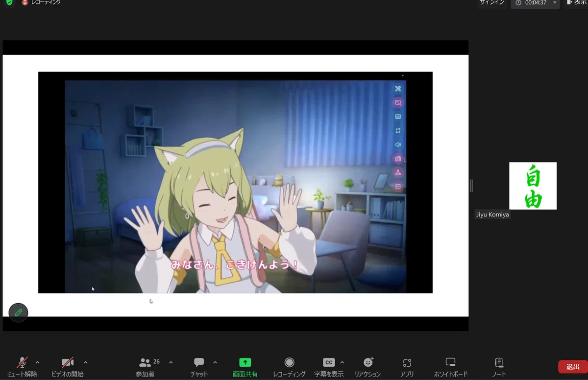This screenshot has height=380, width=588.
Task: Click the radio icon in video overlay
Action: click(x=398, y=159)
